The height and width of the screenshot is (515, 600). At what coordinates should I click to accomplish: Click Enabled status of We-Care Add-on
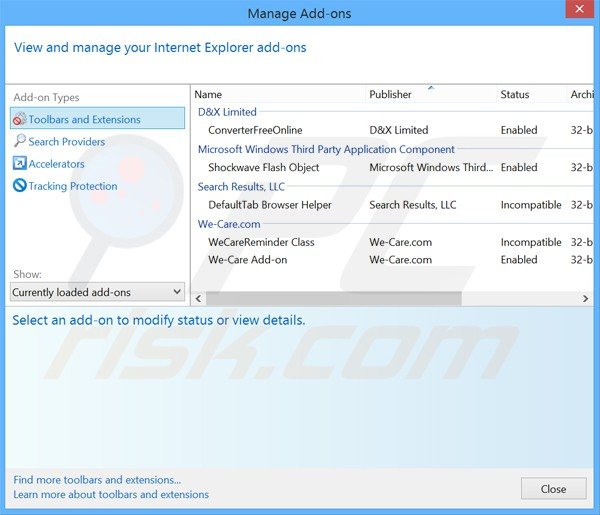[519, 260]
